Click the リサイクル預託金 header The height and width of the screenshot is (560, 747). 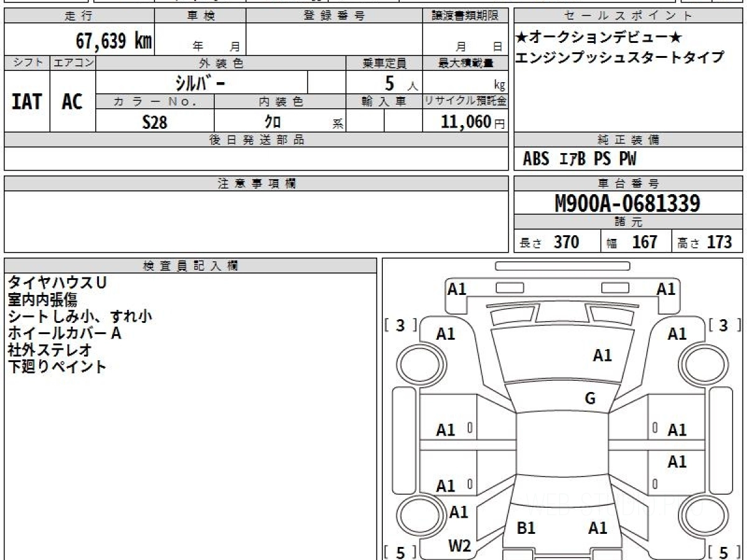[x=466, y=101]
